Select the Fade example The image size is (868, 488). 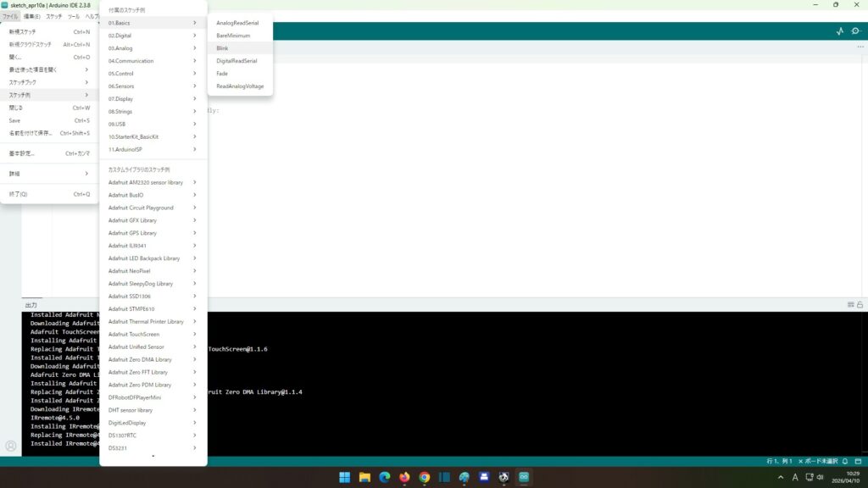click(x=222, y=74)
